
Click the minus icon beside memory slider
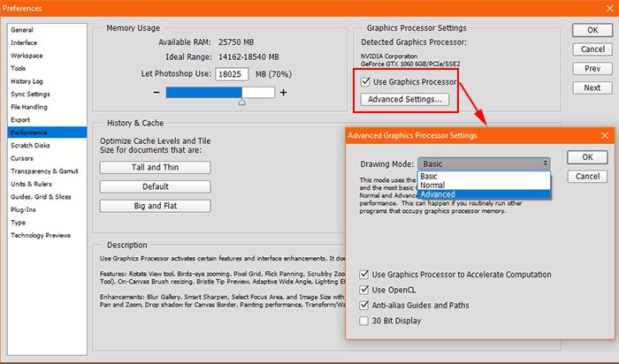(x=157, y=92)
